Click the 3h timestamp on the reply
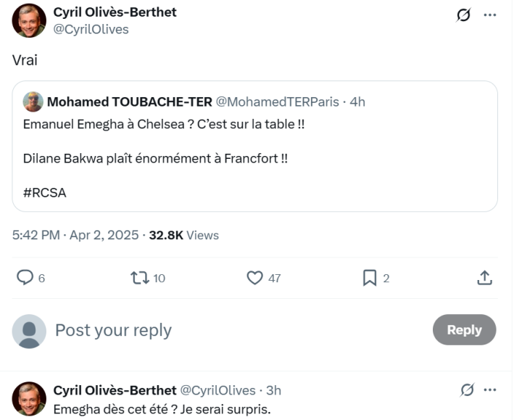The height and width of the screenshot is (420, 522). point(274,390)
